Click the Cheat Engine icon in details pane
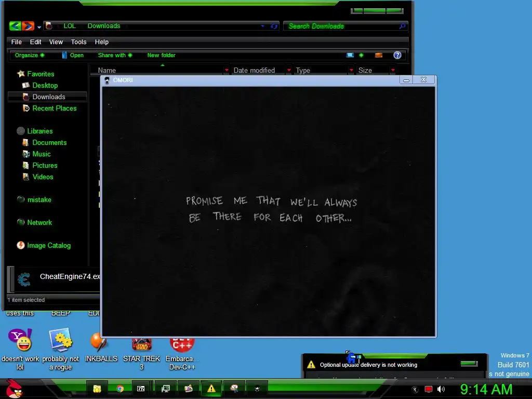Image resolution: width=532 pixels, height=399 pixels. tap(24, 280)
